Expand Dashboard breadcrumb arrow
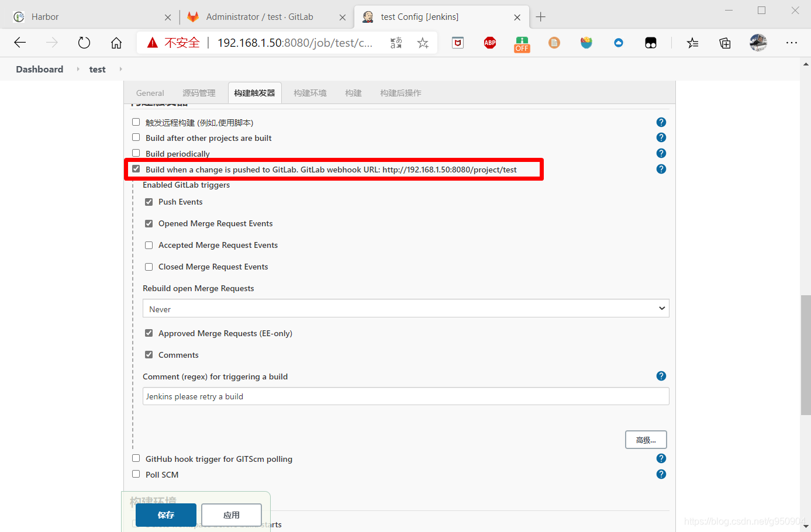Viewport: 811px width, 532px height. [x=78, y=69]
